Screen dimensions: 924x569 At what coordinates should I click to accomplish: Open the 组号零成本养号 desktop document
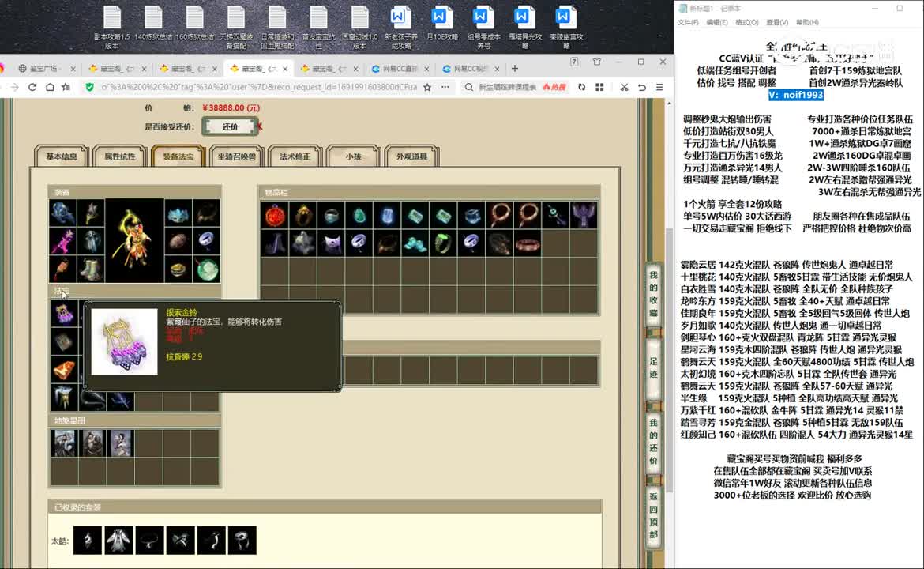(x=483, y=28)
